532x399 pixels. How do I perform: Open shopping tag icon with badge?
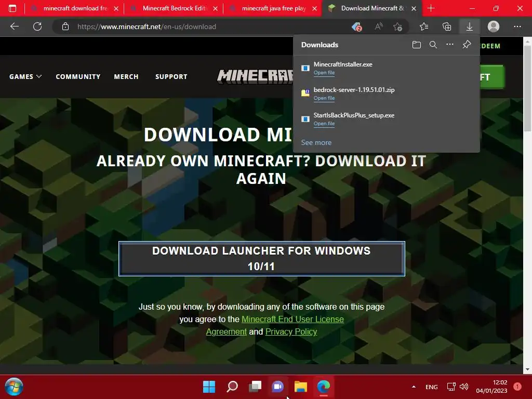(x=356, y=26)
